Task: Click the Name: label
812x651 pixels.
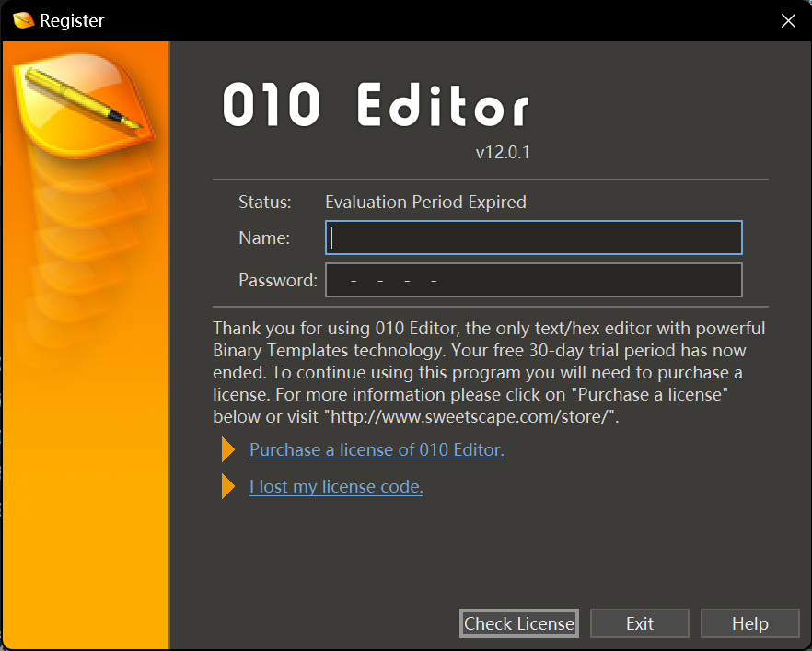Action: 264,238
